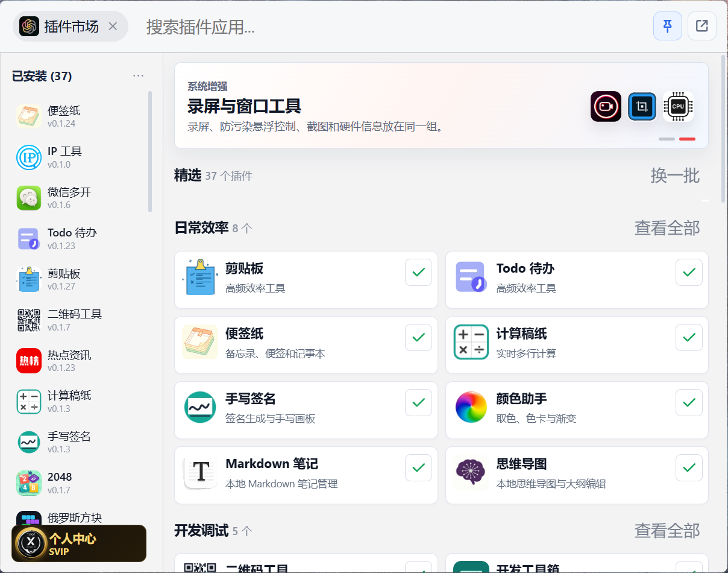Click the Todo 待办 card icon
This screenshot has height=573, width=728.
(471, 277)
